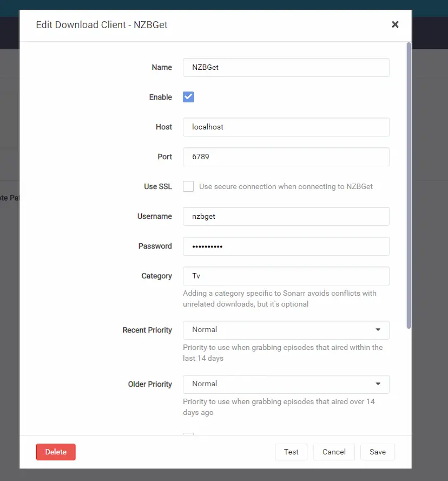Screen dimensions: 448x481
Task: Click the Name input field
Action: pyautogui.click(x=286, y=68)
